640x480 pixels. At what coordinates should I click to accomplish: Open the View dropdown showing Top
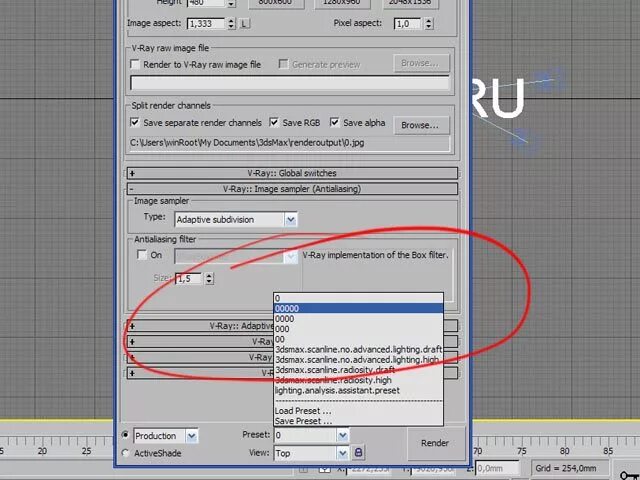tap(311, 453)
